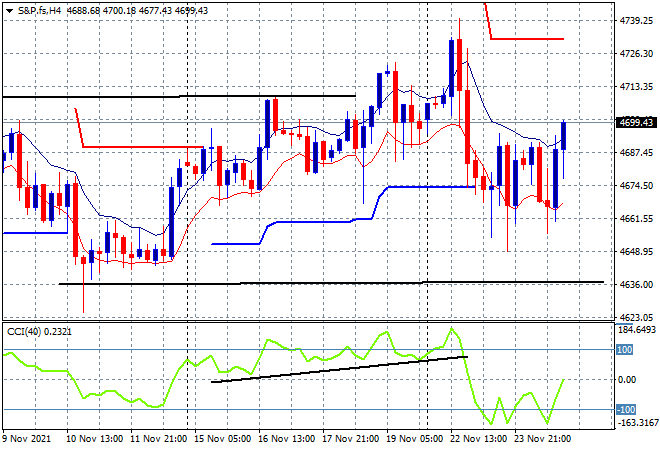Click the 23 Nov 21:00 time label
The width and height of the screenshot is (660, 450).
[x=543, y=439]
